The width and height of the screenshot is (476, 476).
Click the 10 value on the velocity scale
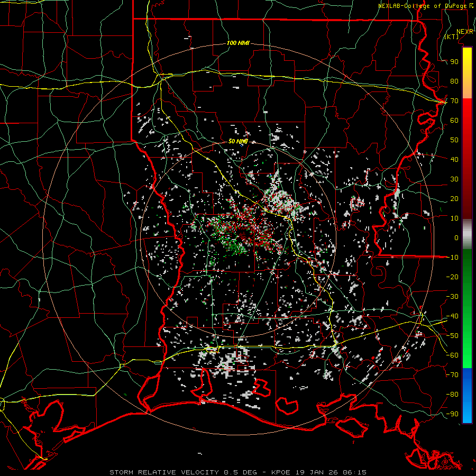(x=454, y=218)
